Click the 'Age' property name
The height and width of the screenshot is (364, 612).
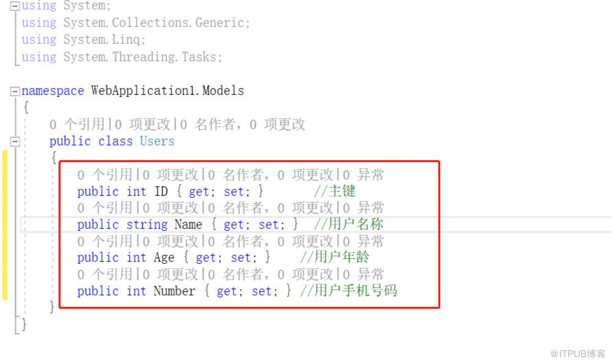pos(164,258)
